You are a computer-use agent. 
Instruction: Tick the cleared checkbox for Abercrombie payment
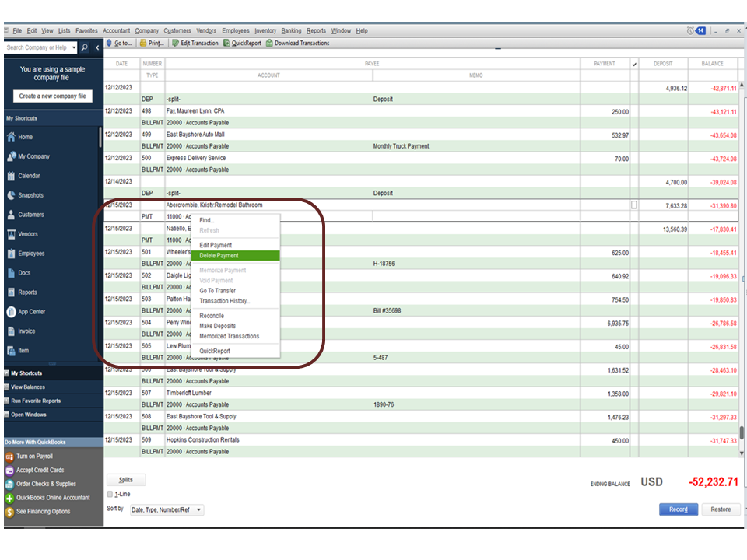pos(633,205)
